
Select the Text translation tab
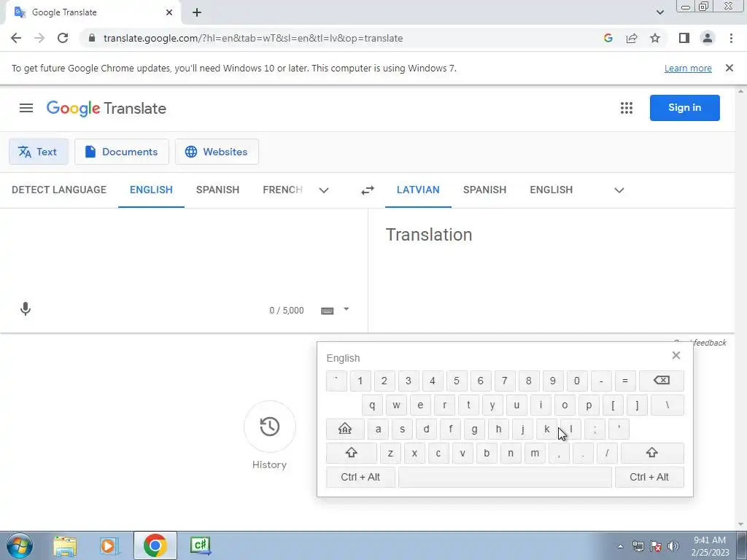pyautogui.click(x=39, y=152)
